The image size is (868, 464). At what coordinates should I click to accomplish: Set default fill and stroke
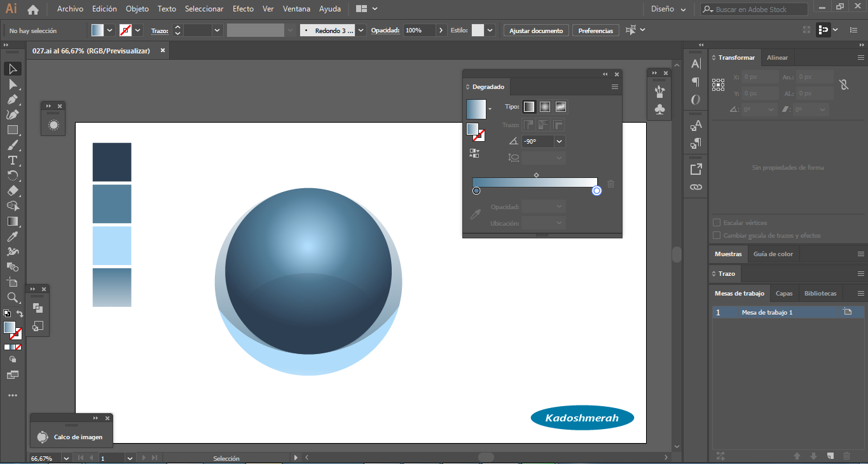coord(6,313)
